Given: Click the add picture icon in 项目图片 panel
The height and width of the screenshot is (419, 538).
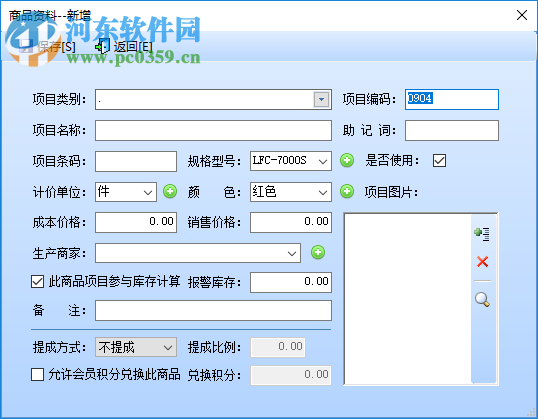Looking at the screenshot, I should tap(482, 234).
